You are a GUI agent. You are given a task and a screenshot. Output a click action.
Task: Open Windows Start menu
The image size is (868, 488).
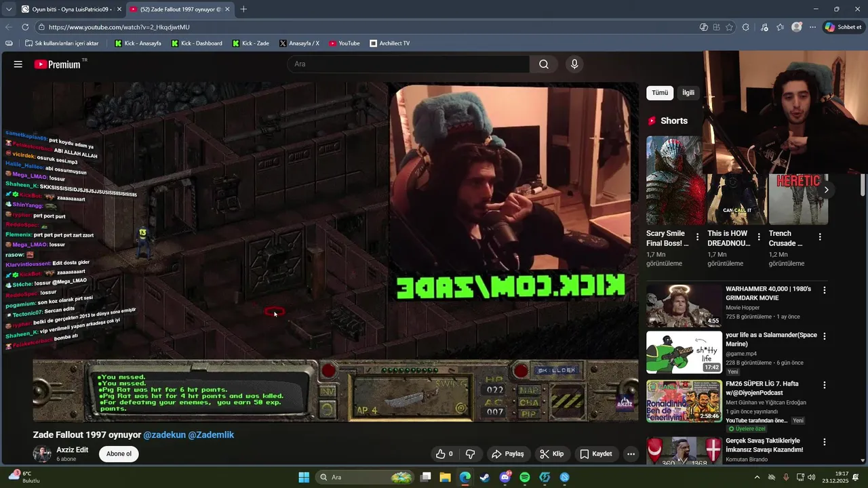pos(304,477)
